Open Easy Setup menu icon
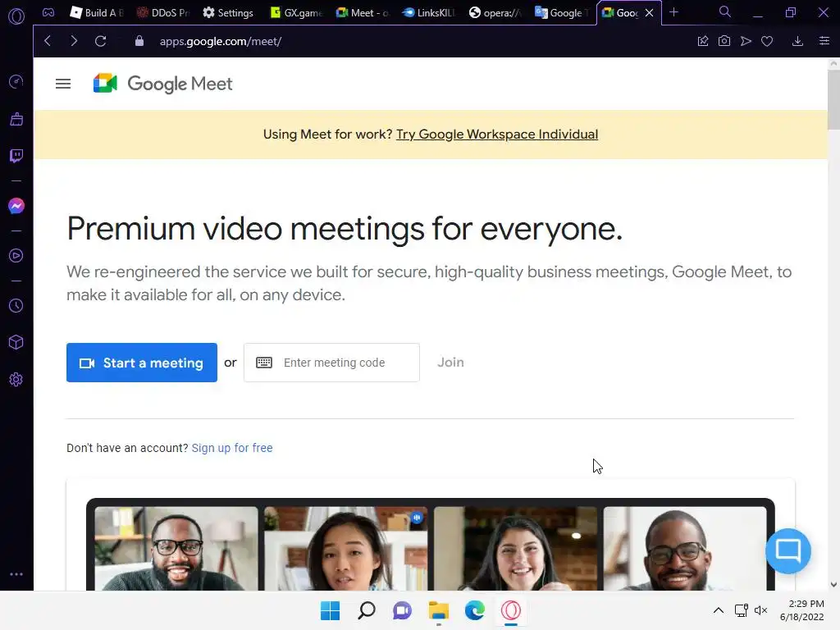Image resolution: width=840 pixels, height=630 pixels. pyautogui.click(x=824, y=41)
